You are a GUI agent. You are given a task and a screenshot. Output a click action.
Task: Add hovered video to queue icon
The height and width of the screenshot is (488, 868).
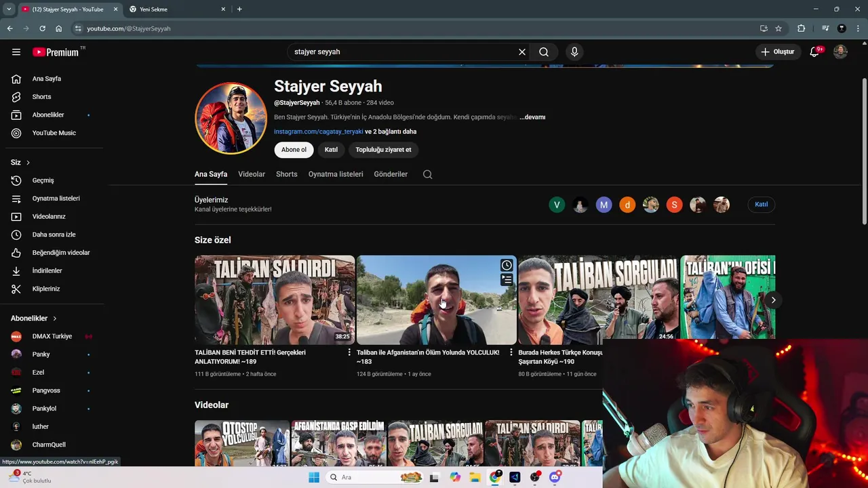507,279
